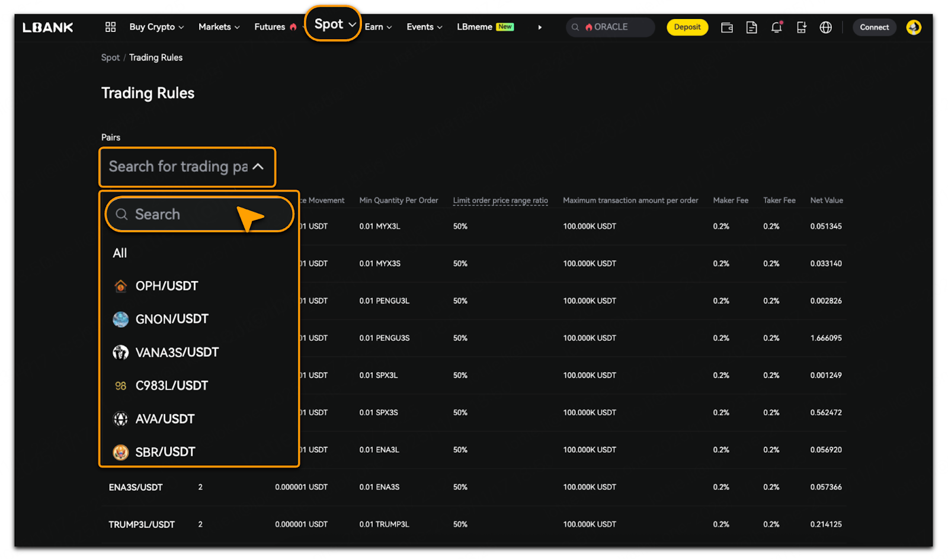948x560 pixels.
Task: Click the user avatar icon
Action: 913,27
